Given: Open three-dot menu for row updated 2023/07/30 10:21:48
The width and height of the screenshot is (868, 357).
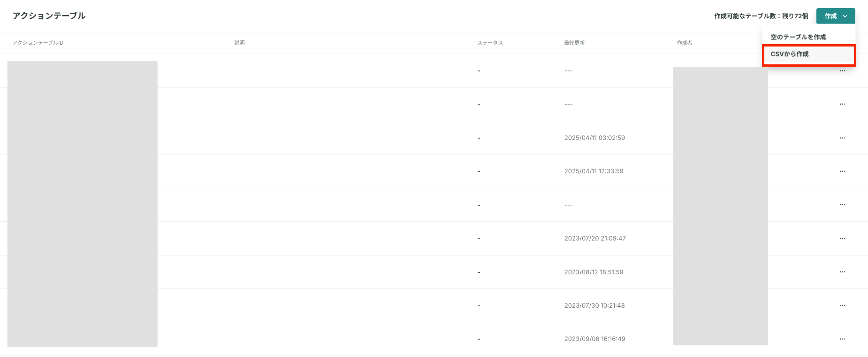Looking at the screenshot, I should tap(842, 306).
